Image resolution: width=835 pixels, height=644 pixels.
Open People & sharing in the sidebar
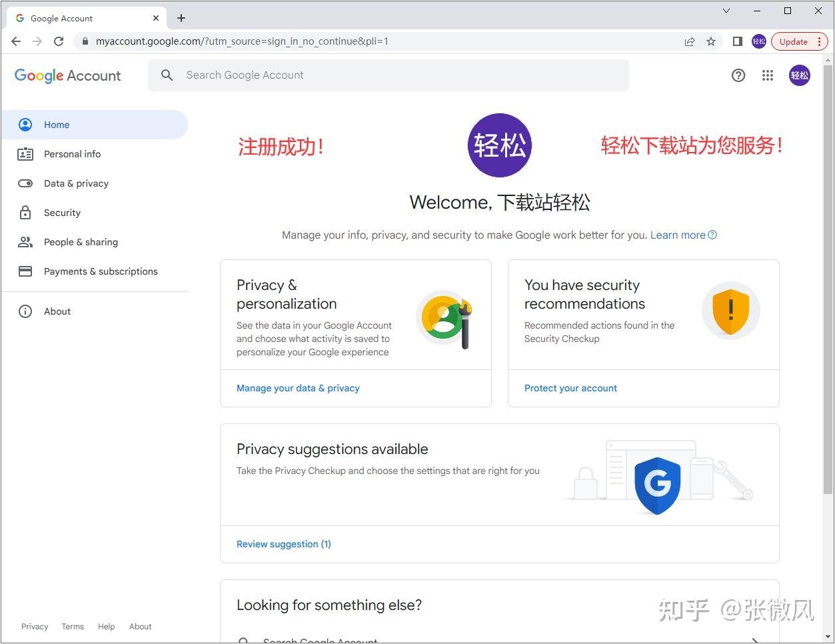(x=95, y=242)
